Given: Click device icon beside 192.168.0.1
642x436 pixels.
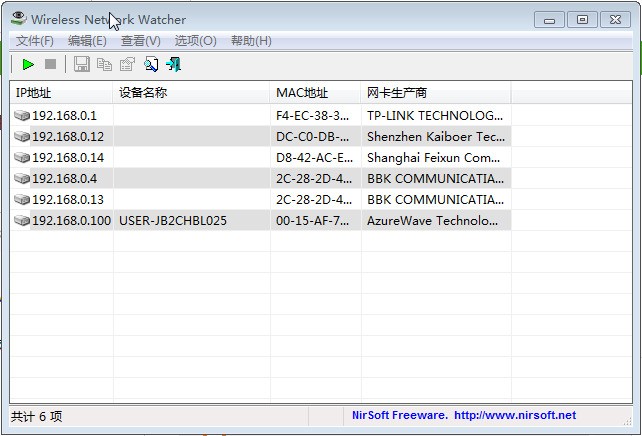Looking at the screenshot, I should [x=22, y=115].
